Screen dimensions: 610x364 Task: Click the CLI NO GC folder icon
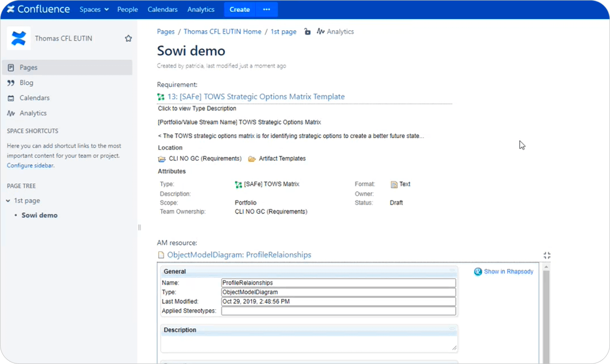tap(162, 159)
